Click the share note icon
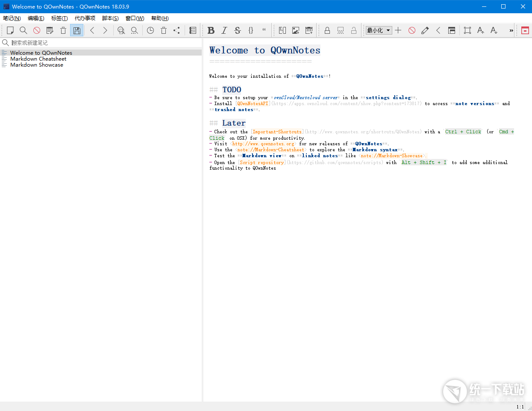Screen dimensions: 532x411 click(177, 30)
